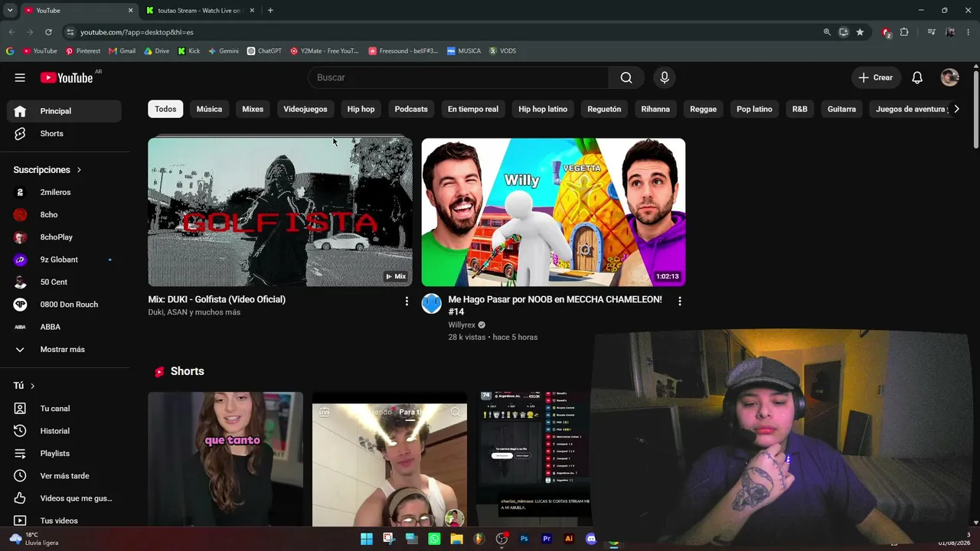Open the Willyrex channel avatar

(x=432, y=304)
